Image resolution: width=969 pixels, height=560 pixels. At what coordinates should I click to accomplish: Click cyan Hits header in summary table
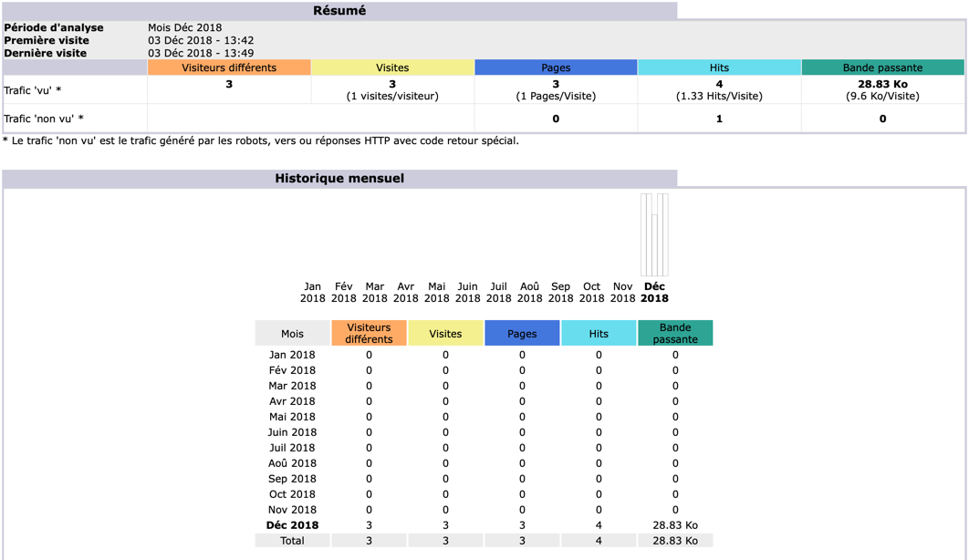[719, 67]
